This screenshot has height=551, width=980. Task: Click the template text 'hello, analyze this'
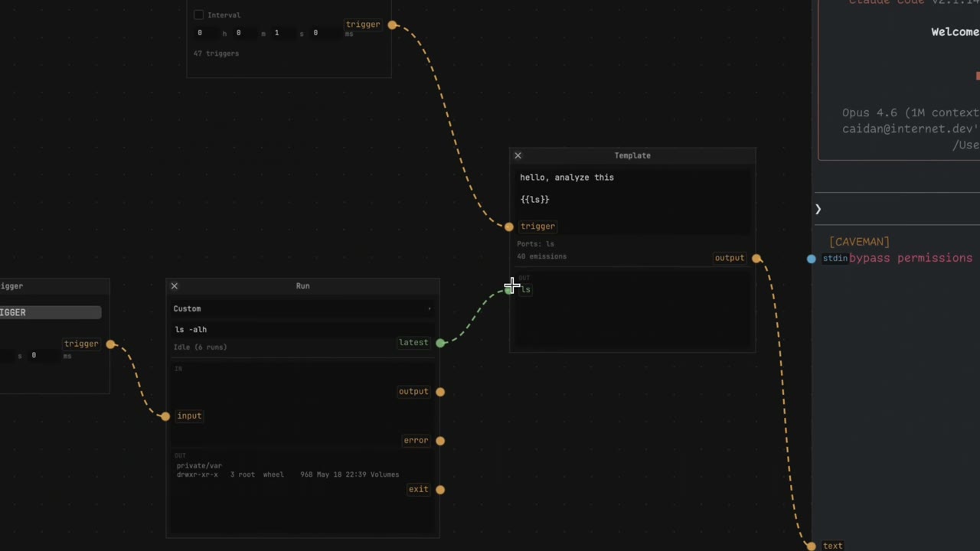tap(567, 178)
